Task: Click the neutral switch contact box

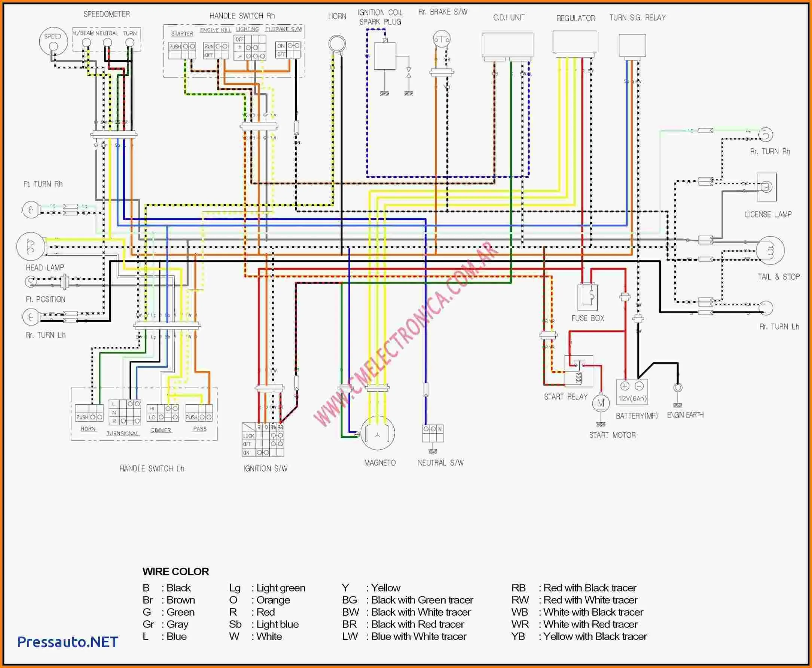Action: (x=433, y=433)
